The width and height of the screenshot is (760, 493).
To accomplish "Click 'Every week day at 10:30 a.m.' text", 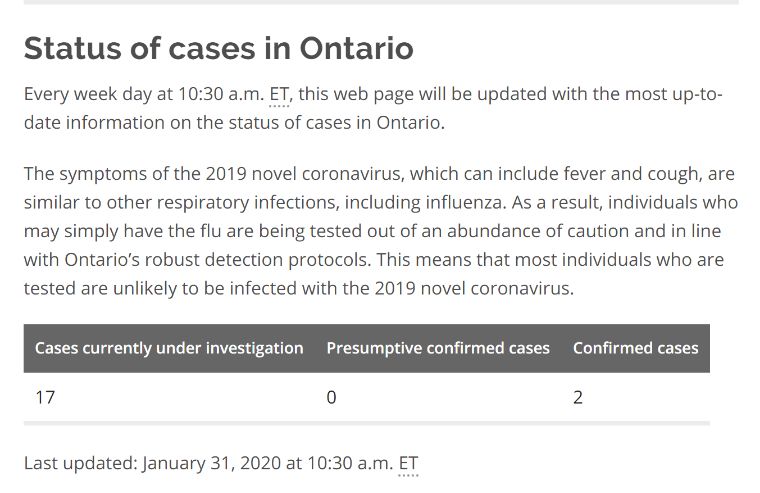I will click(144, 94).
